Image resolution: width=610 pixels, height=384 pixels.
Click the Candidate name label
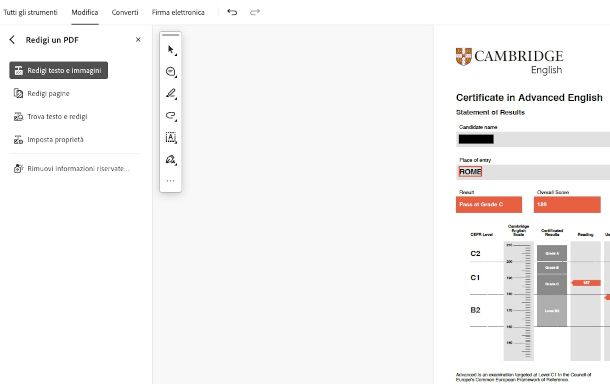478,127
